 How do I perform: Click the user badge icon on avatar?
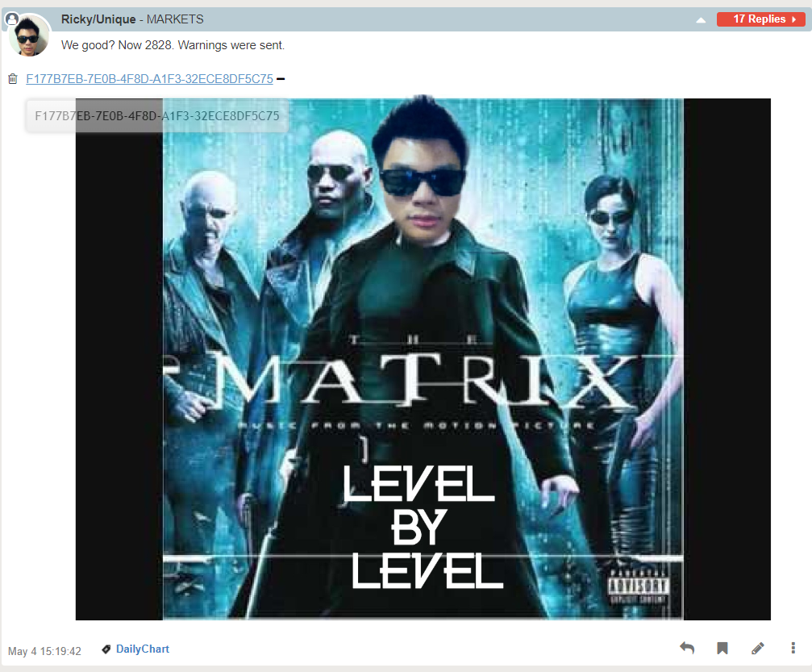[x=11, y=19]
